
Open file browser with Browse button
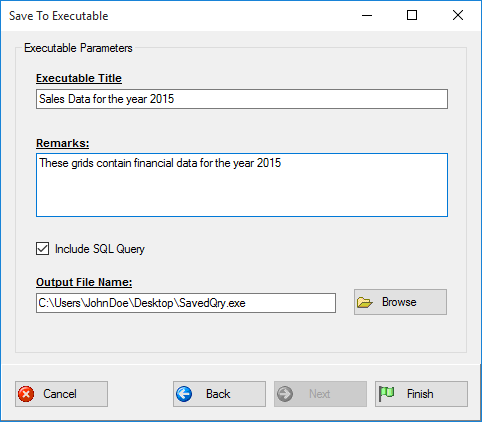[x=400, y=302]
